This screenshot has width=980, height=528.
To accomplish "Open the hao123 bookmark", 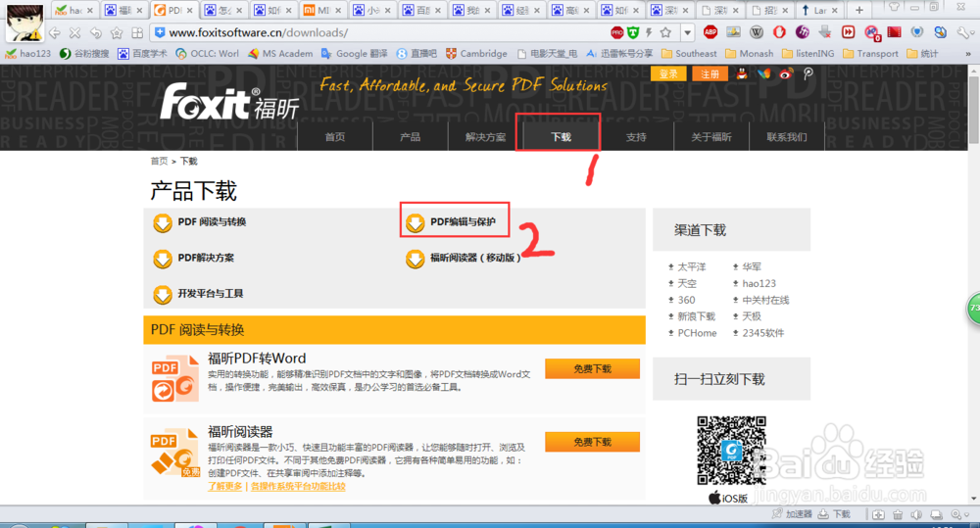I will 28,54.
